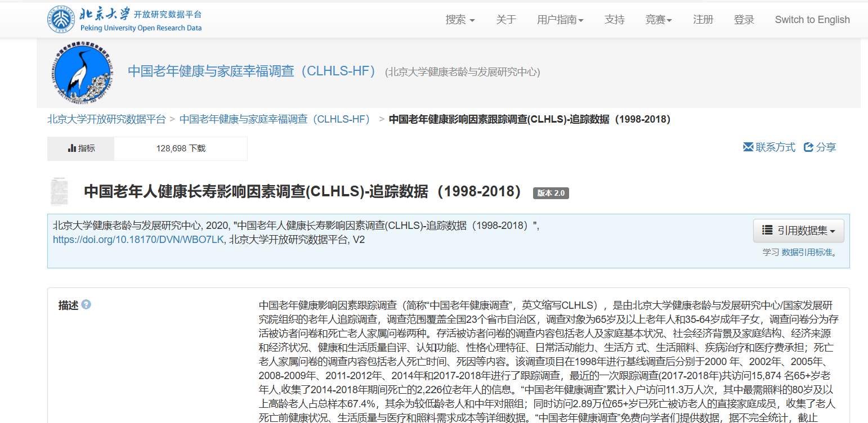Viewport: 868px width, 423px height.
Task: Expand the 用户指南 dropdown
Action: tap(560, 20)
